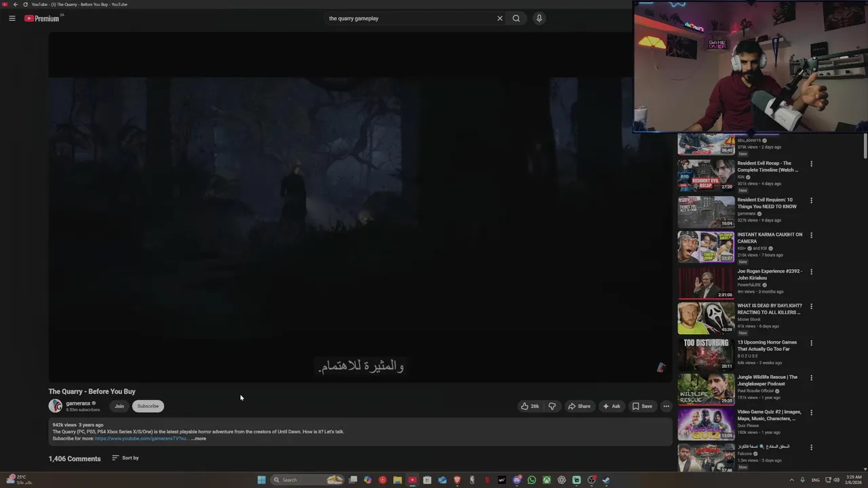Image resolution: width=868 pixels, height=488 pixels.
Task: Save the video to a playlist
Action: coord(642,406)
